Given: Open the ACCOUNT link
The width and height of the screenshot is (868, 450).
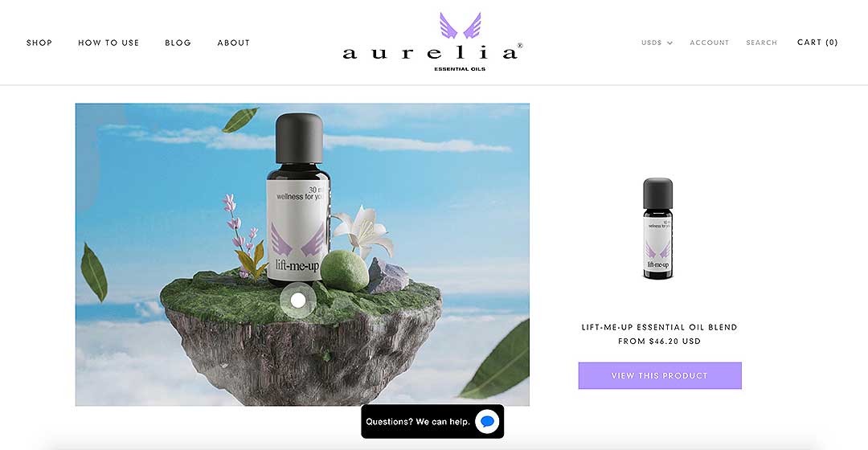Looking at the screenshot, I should tap(709, 43).
